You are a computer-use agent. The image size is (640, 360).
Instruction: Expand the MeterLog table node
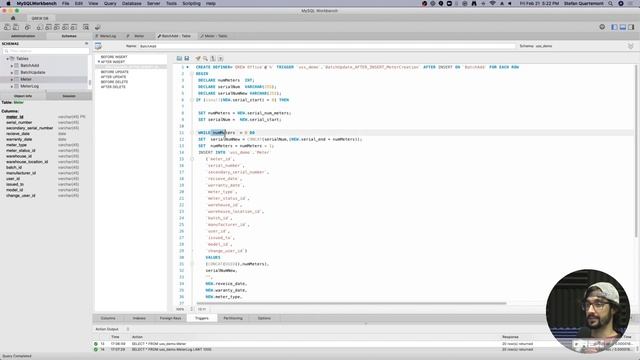12,86
